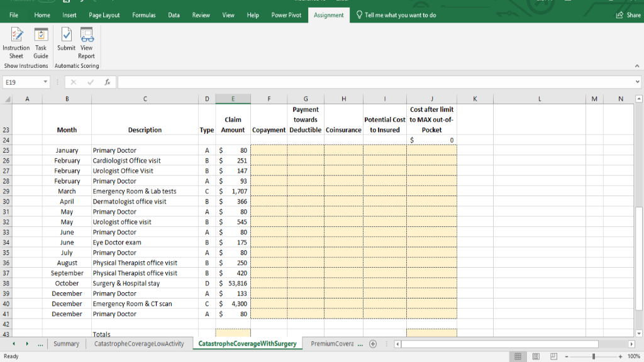
Task: Switch to Page Layout view
Action: tap(536, 356)
